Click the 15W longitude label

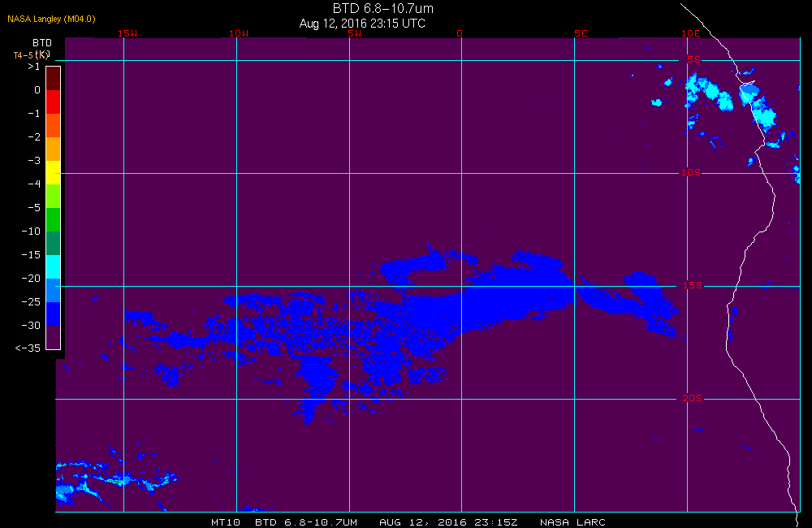127,33
